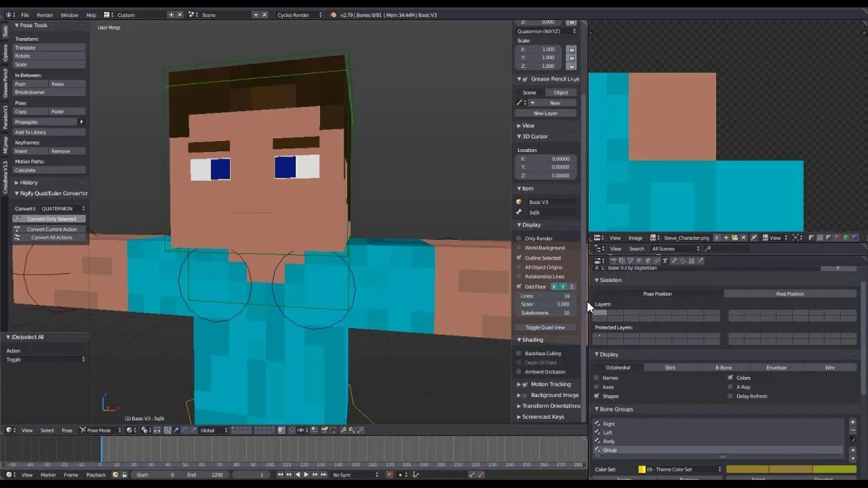Add a new screen layout with plus button
Viewport: 868px width, 488px height.
[171, 15]
